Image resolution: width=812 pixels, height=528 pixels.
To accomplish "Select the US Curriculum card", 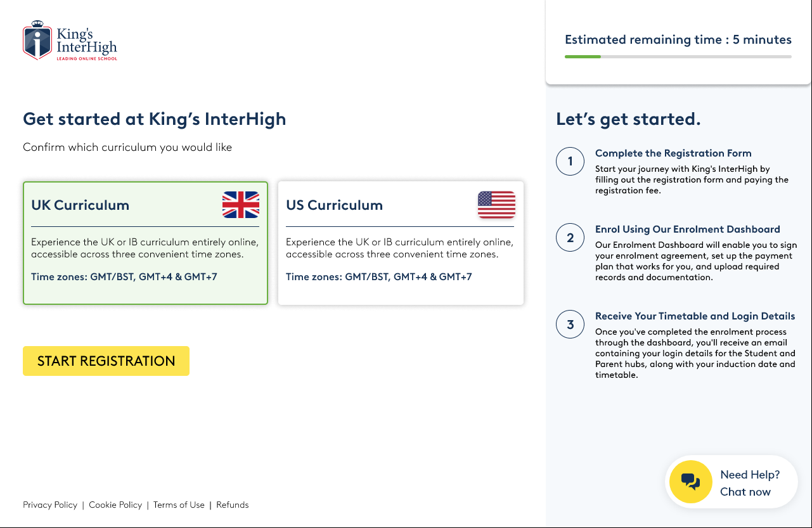I will [x=401, y=243].
